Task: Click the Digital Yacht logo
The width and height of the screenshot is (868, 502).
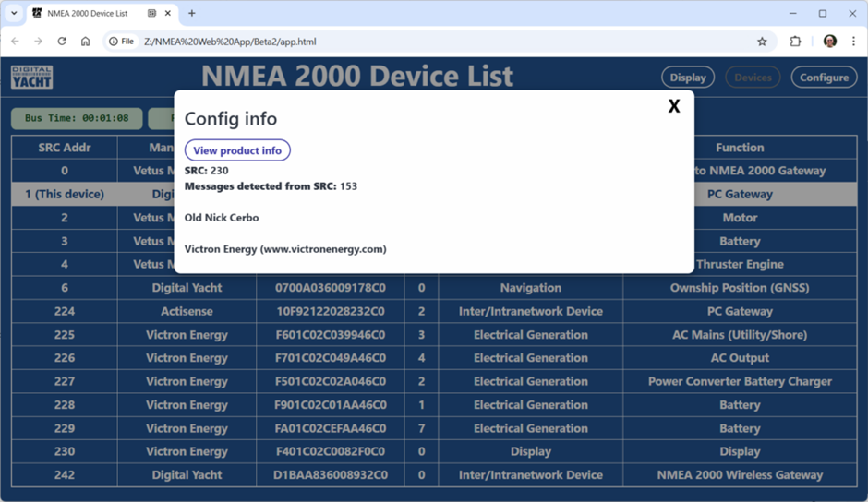Action: [31, 78]
